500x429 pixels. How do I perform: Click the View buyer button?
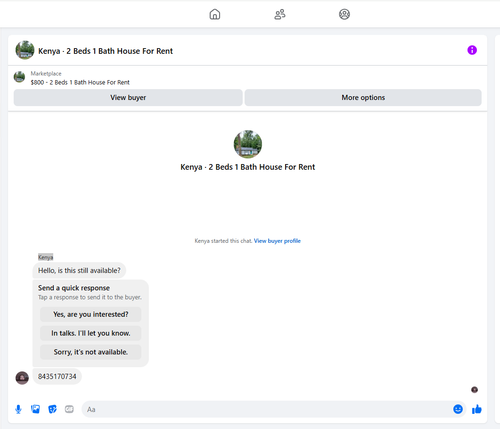(x=128, y=98)
